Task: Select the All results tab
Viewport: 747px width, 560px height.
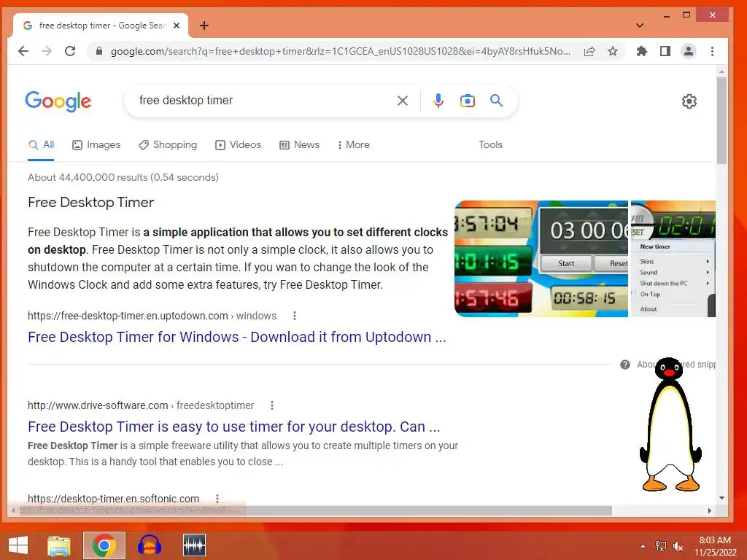Action: [x=42, y=145]
